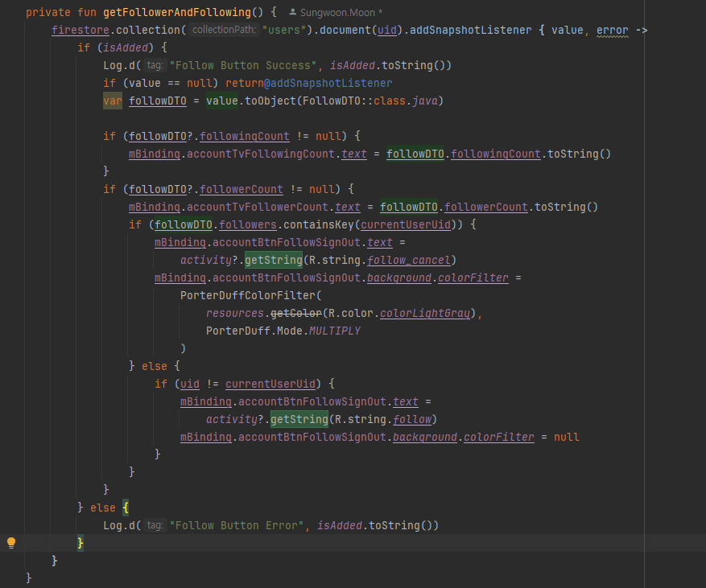
Task: Click uid in the uid != currentUserUid check
Action: click(189, 384)
